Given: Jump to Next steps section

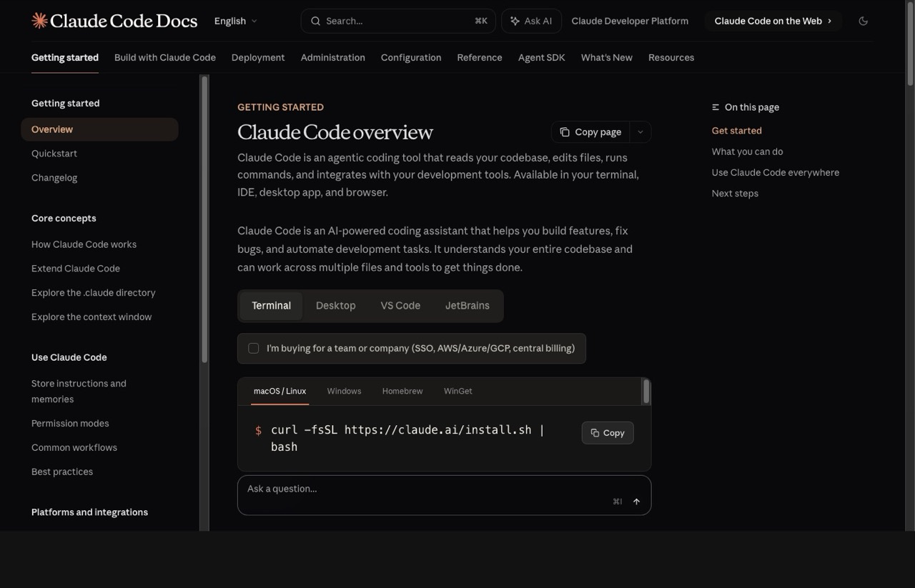Looking at the screenshot, I should pos(735,194).
